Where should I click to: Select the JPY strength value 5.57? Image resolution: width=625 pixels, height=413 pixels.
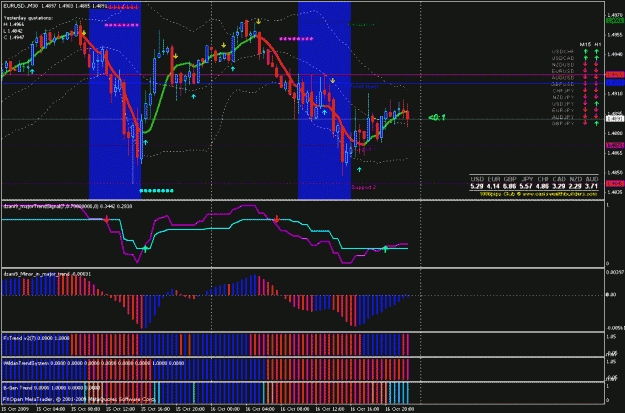pyautogui.click(x=526, y=186)
